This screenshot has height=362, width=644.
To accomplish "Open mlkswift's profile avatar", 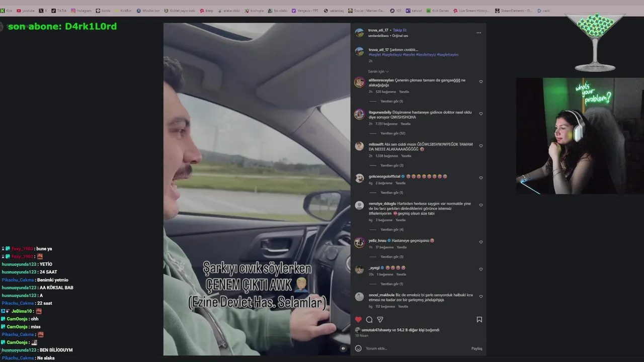I will click(359, 146).
